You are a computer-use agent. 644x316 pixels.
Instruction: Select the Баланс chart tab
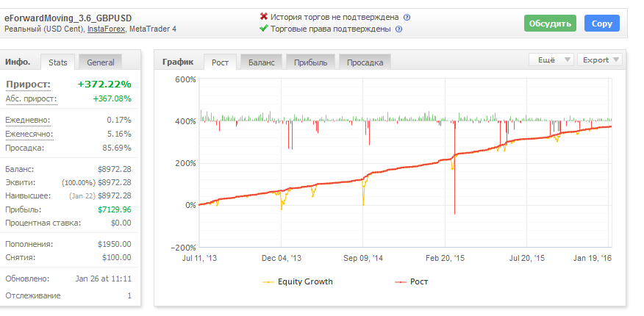[261, 62]
